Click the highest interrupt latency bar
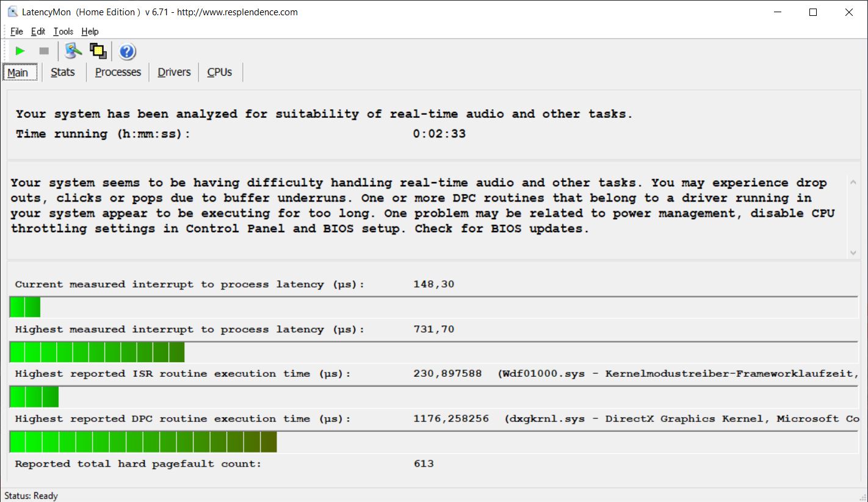The image size is (868, 502). 434,352
